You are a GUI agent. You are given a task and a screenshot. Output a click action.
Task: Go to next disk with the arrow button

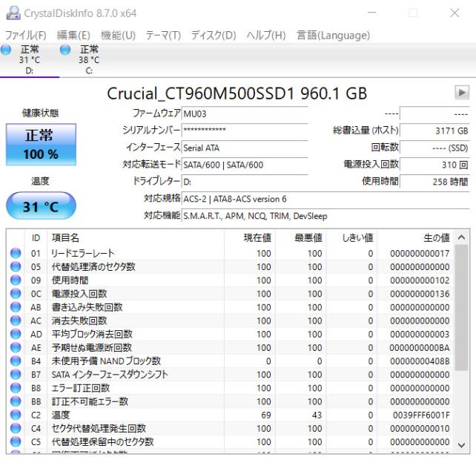click(462, 92)
